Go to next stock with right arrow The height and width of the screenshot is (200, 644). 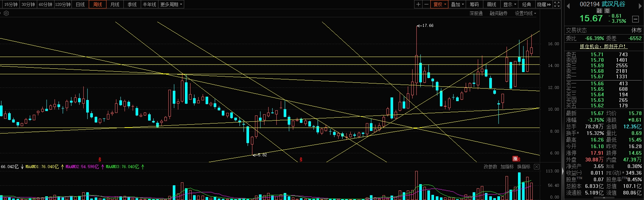point(640,6)
